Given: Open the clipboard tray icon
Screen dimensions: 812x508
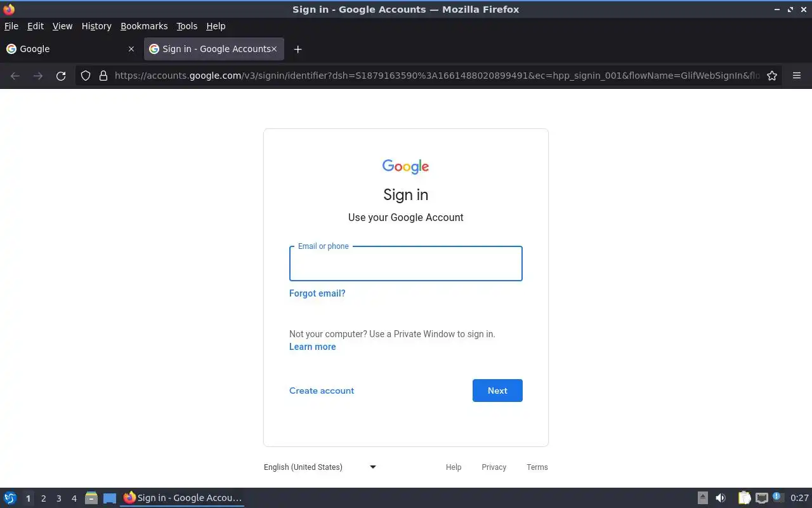Looking at the screenshot, I should (x=744, y=498).
